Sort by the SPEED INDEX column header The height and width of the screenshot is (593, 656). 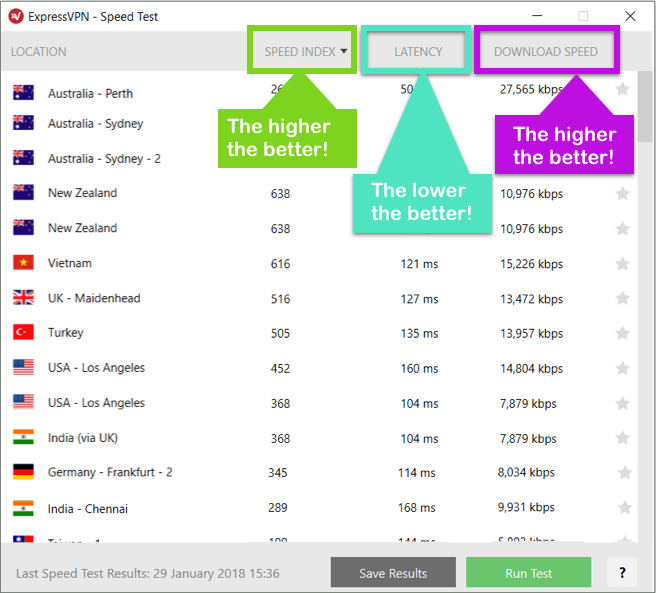300,51
